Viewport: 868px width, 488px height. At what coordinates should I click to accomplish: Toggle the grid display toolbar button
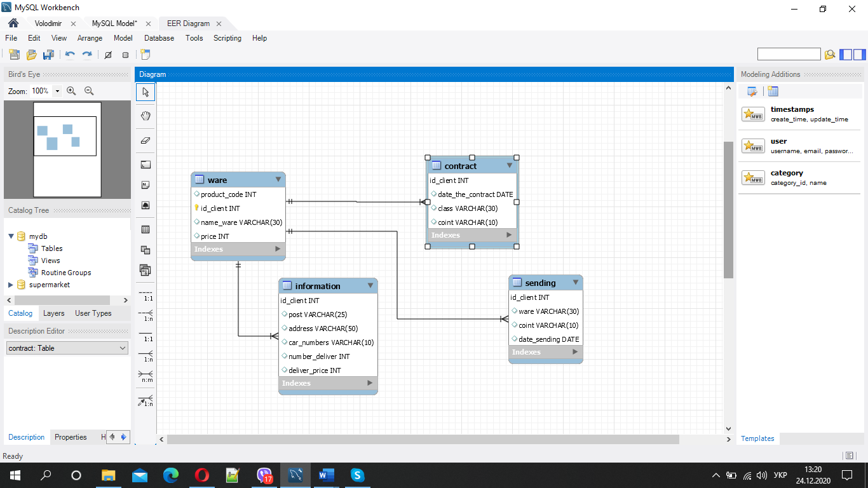tap(108, 55)
